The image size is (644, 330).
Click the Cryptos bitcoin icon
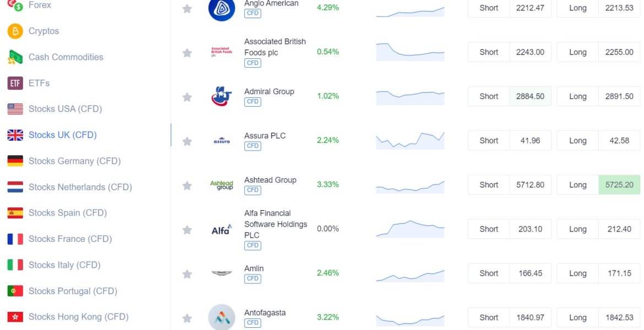(x=15, y=31)
